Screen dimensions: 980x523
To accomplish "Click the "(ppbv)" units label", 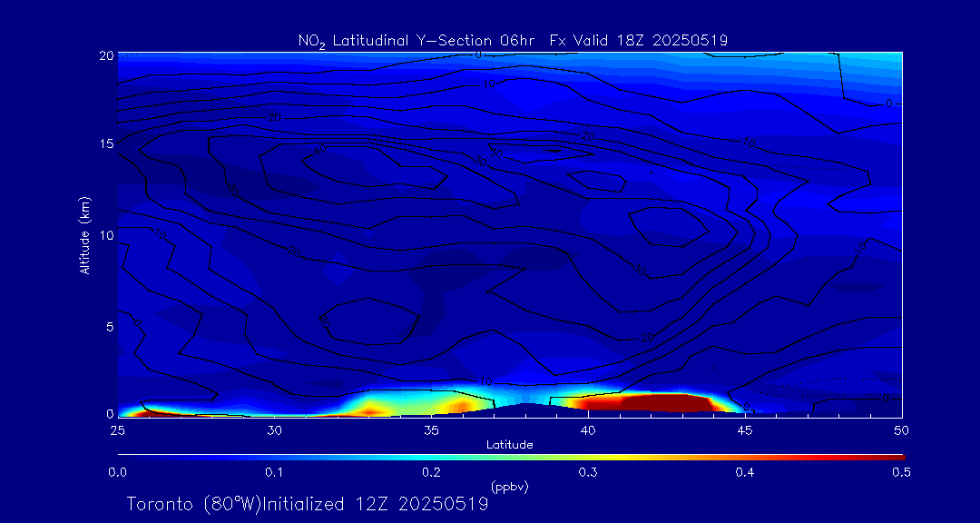I will click(x=510, y=488).
